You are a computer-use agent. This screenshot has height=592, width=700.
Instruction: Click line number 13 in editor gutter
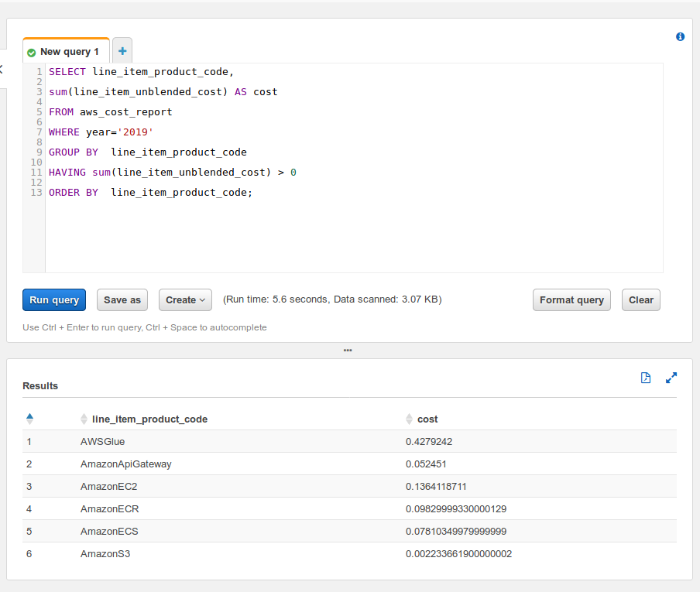click(36, 192)
